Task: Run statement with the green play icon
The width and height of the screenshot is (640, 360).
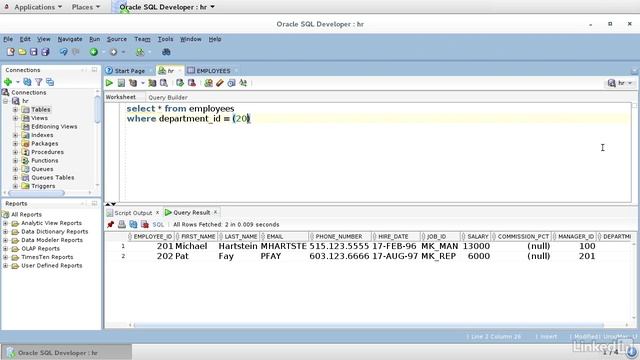Action: (x=109, y=83)
